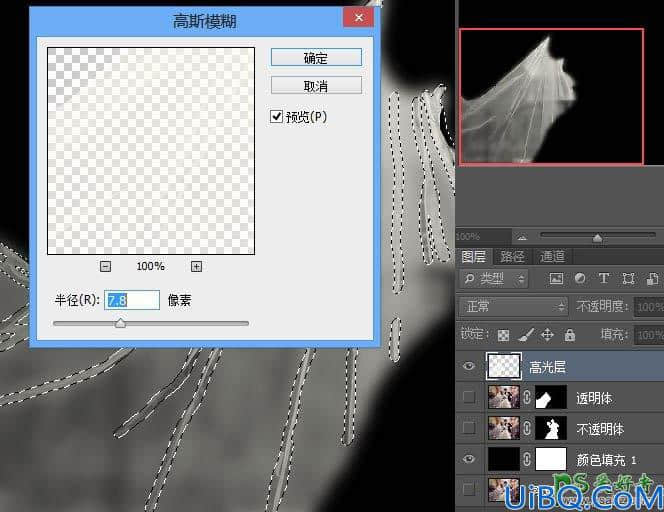Click the 不透明度 opacity value field
This screenshot has width=664, height=512.
tap(648, 307)
